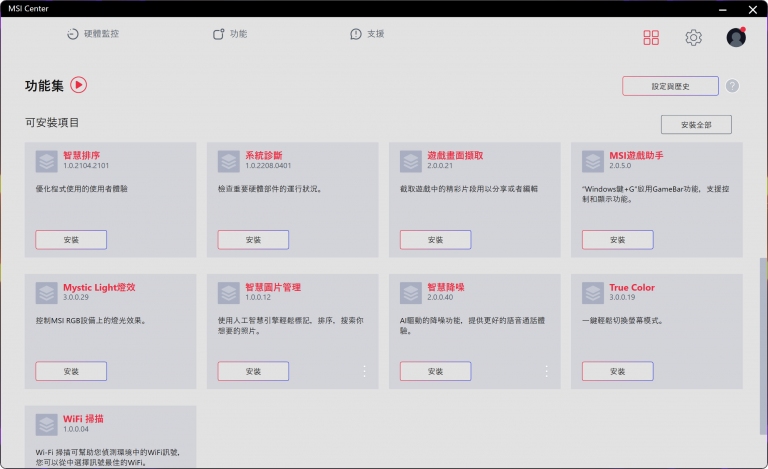
Task: Open more options on 智慧降噪 card
Action: pos(547,371)
